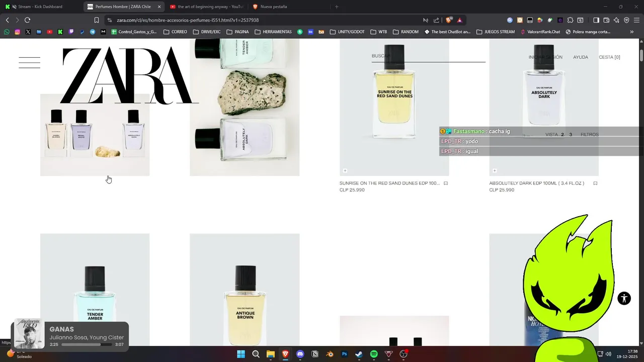The width and height of the screenshot is (644, 362).
Task: Open YouTube bookmark icon
Action: (49, 32)
